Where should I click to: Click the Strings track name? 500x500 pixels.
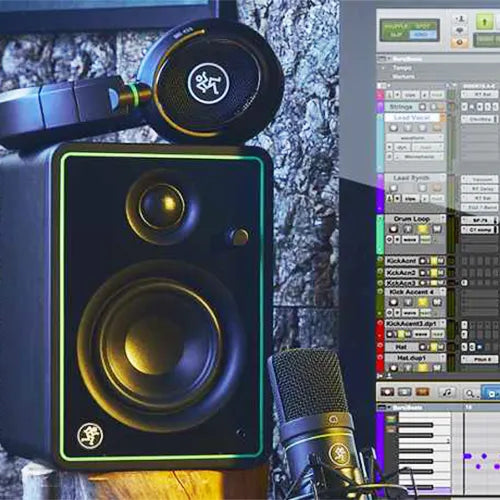coord(401,107)
